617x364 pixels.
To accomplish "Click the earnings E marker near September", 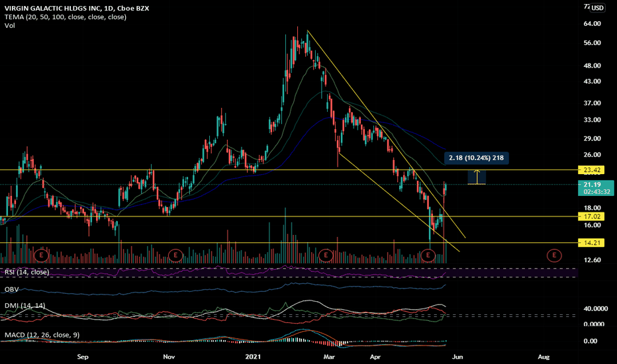I will [41, 255].
